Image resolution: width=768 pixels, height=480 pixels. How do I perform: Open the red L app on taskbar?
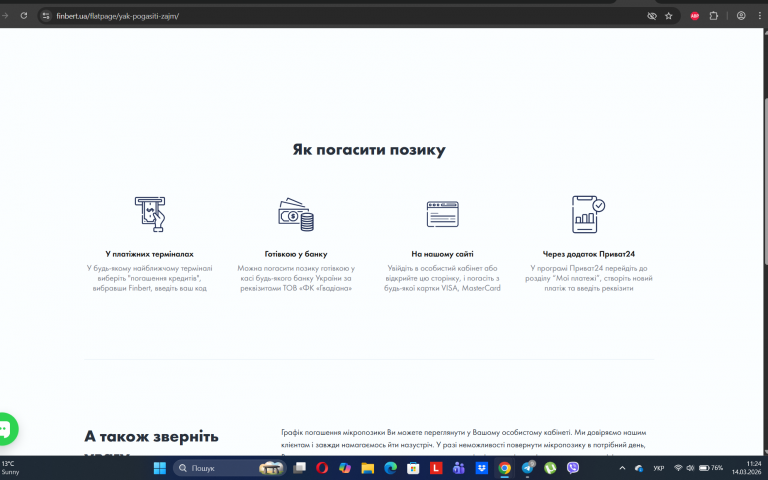436,468
